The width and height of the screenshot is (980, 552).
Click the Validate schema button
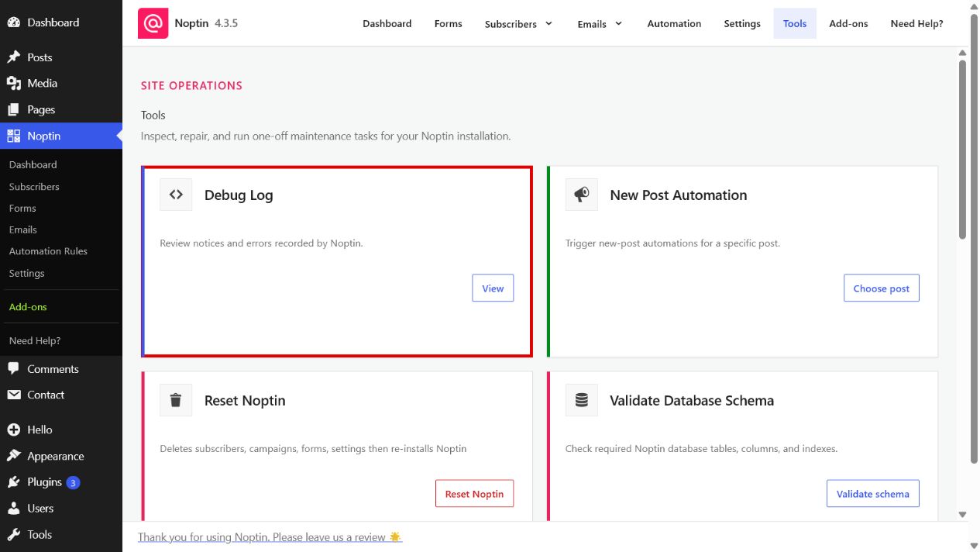(x=872, y=494)
